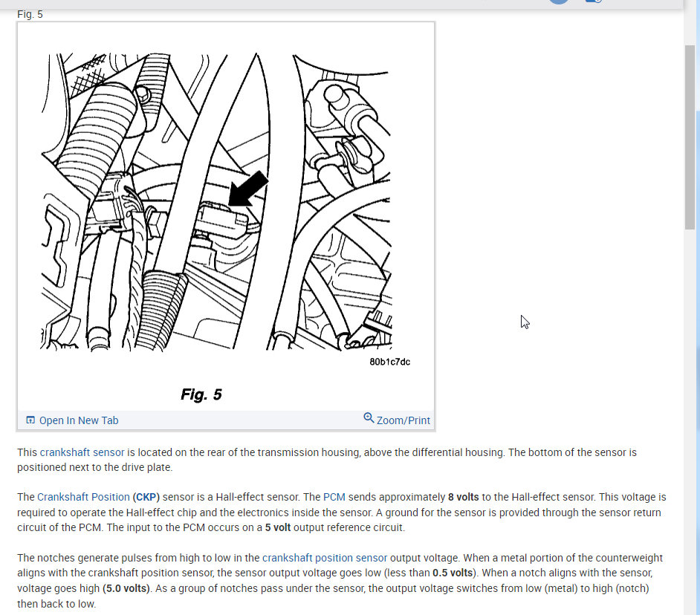Click the page vertical scrollbar thumb
This screenshot has width=700, height=615.
pos(690,137)
